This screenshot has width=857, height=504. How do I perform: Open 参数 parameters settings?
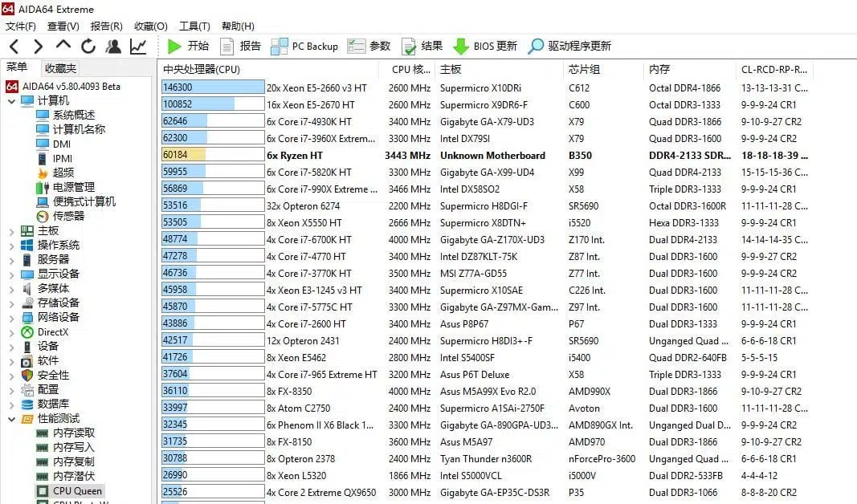(369, 47)
